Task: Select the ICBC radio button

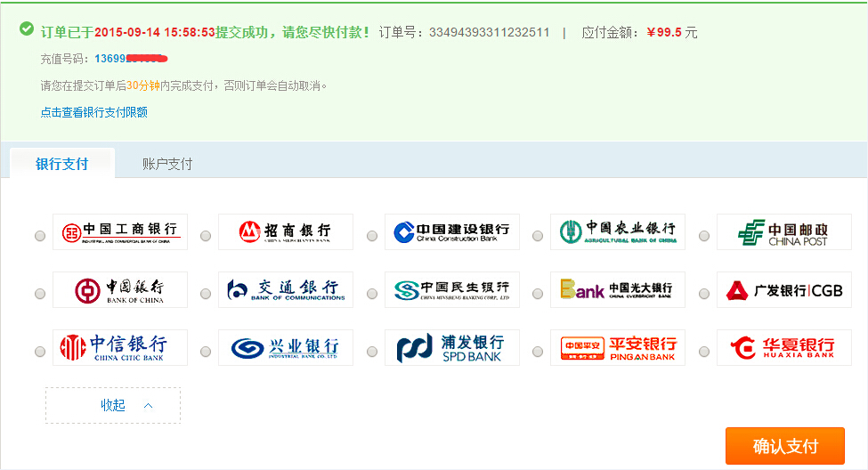Action: tap(40, 236)
